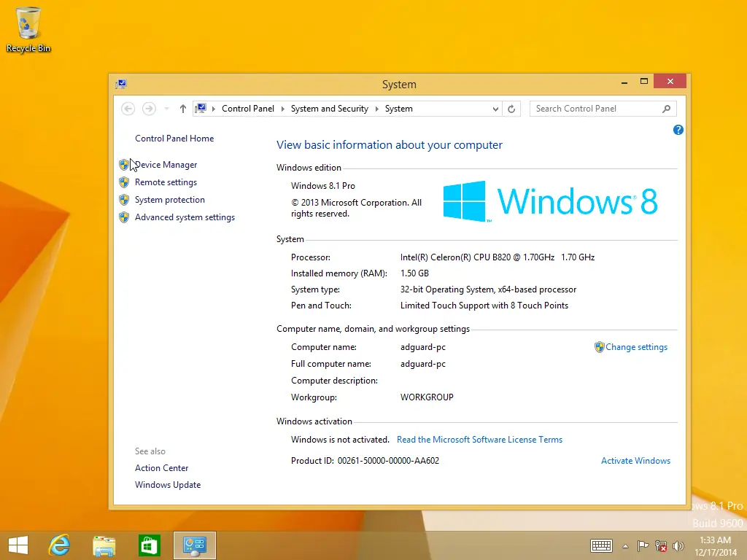Go to Control Panel via breadcrumb
Image resolution: width=747 pixels, height=560 pixels.
coord(248,108)
